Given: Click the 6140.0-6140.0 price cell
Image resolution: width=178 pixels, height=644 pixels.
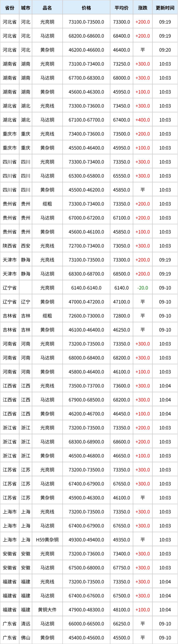Looking at the screenshot, I should coord(86,288).
